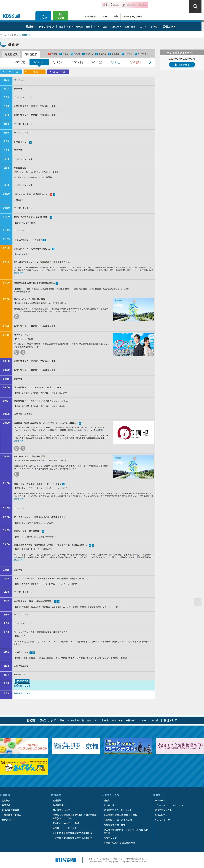204x868 pixels.
Task: Open KBSホール footer link
Action: tap(160, 801)
